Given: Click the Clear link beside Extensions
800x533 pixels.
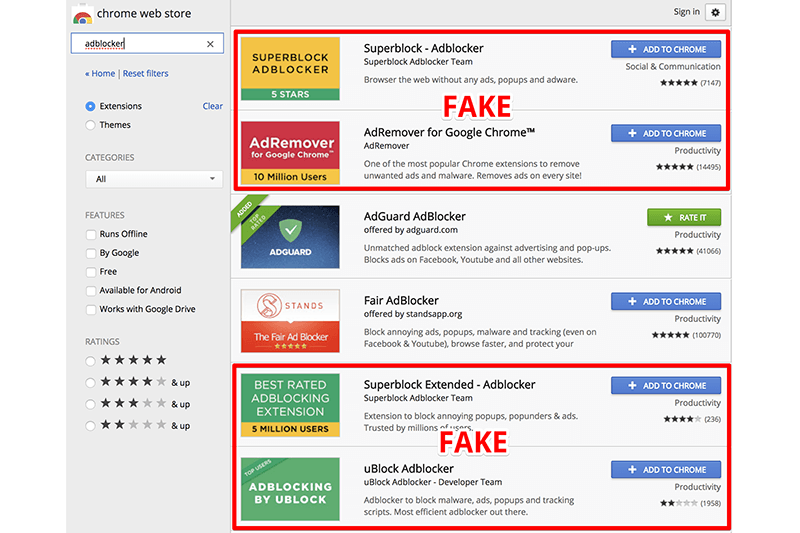Looking at the screenshot, I should point(212,106).
